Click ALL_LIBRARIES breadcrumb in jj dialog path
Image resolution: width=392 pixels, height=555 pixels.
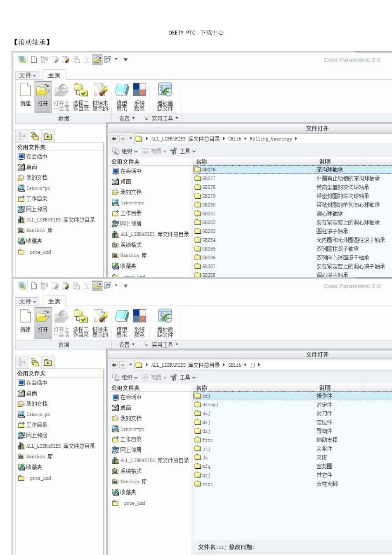point(185,365)
